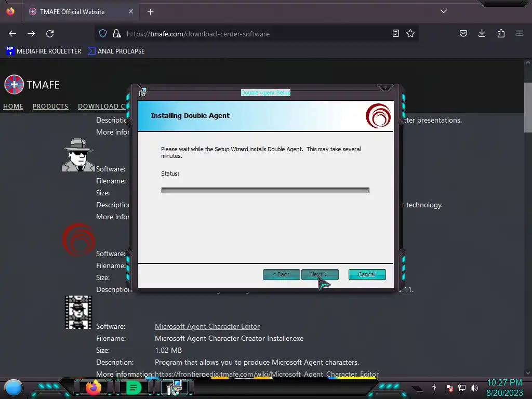Screen dimensions: 532x399
Task: Go back in Firefox history
Action: [x=12, y=34]
